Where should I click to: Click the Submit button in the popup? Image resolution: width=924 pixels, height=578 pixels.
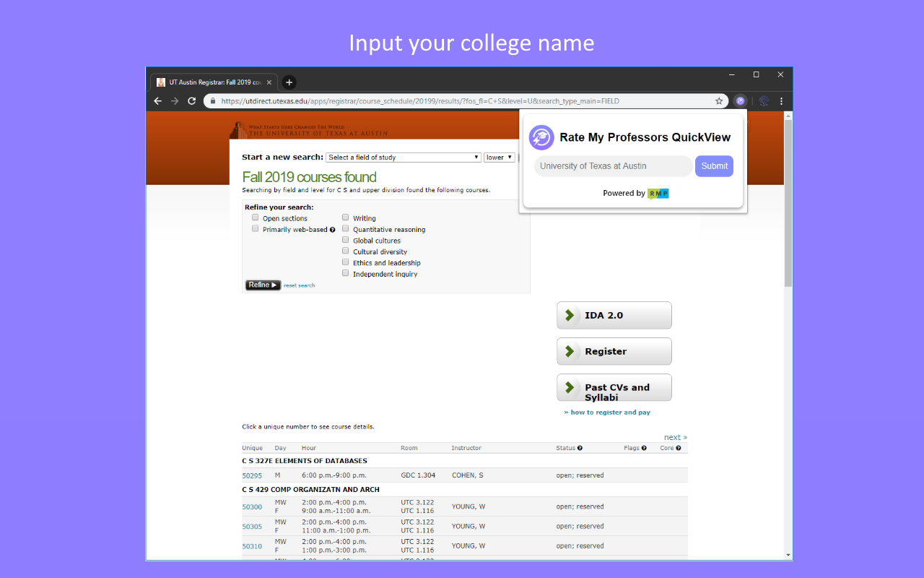pyautogui.click(x=714, y=166)
